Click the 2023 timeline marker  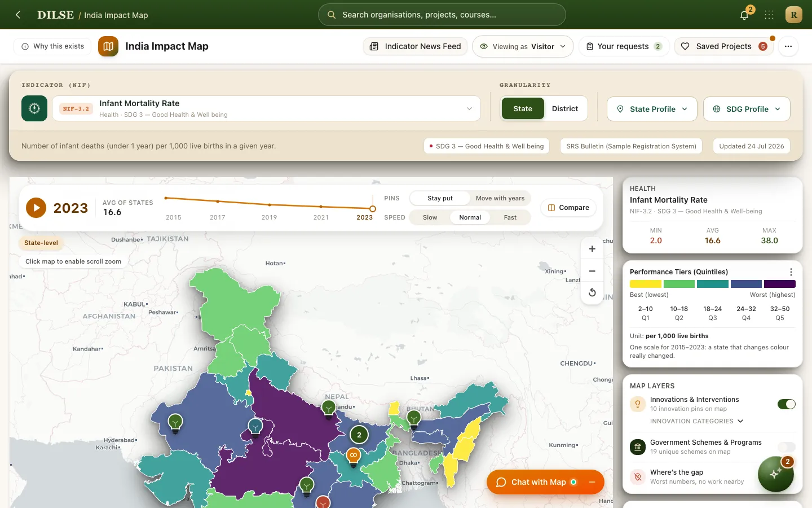click(x=373, y=209)
